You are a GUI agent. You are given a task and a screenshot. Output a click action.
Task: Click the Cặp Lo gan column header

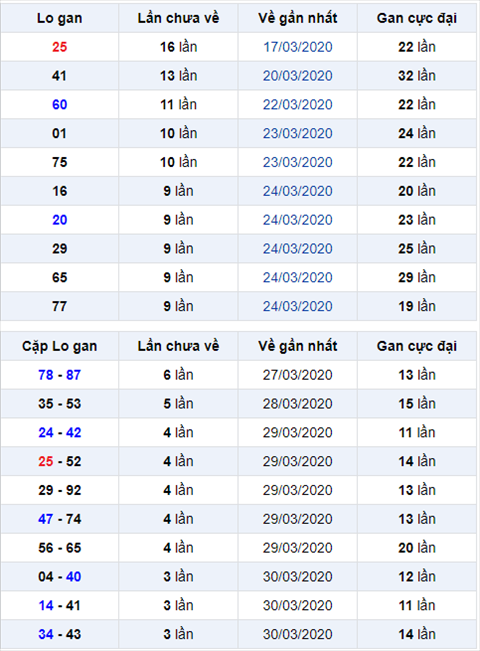click(x=59, y=346)
